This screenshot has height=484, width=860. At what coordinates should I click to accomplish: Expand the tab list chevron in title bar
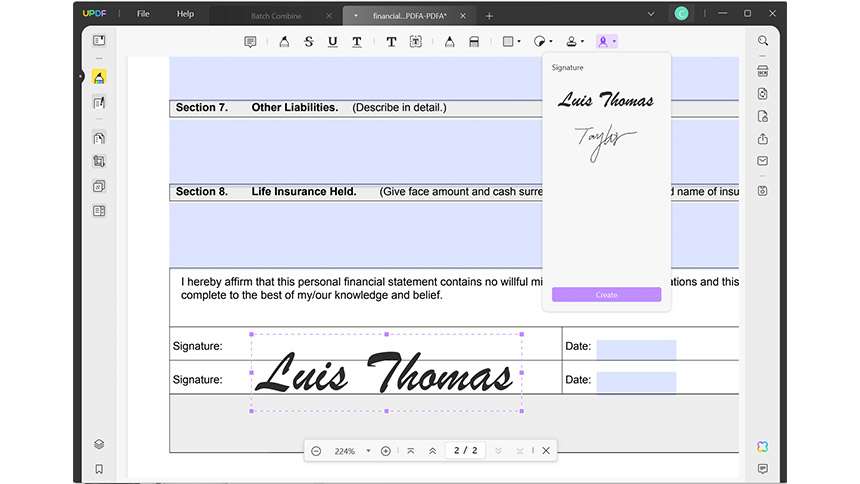pos(651,14)
